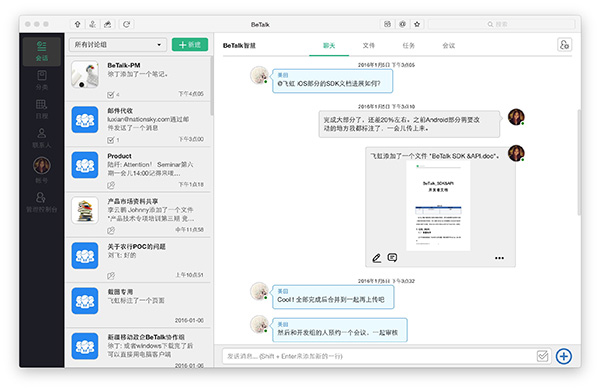Click the chat area scrollbar

(x=579, y=162)
